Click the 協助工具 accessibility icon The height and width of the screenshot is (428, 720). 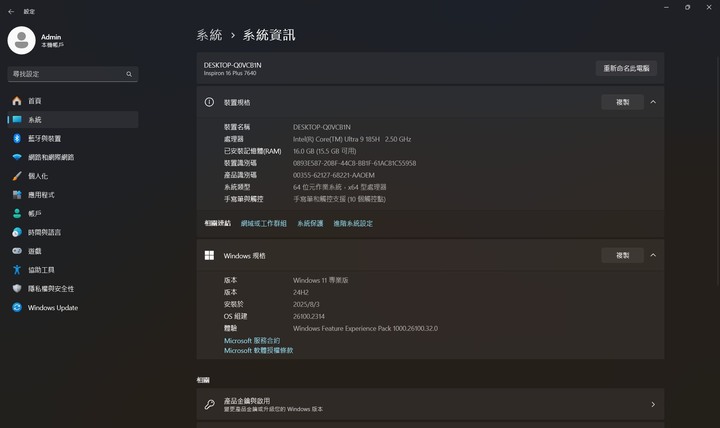[x=17, y=270]
